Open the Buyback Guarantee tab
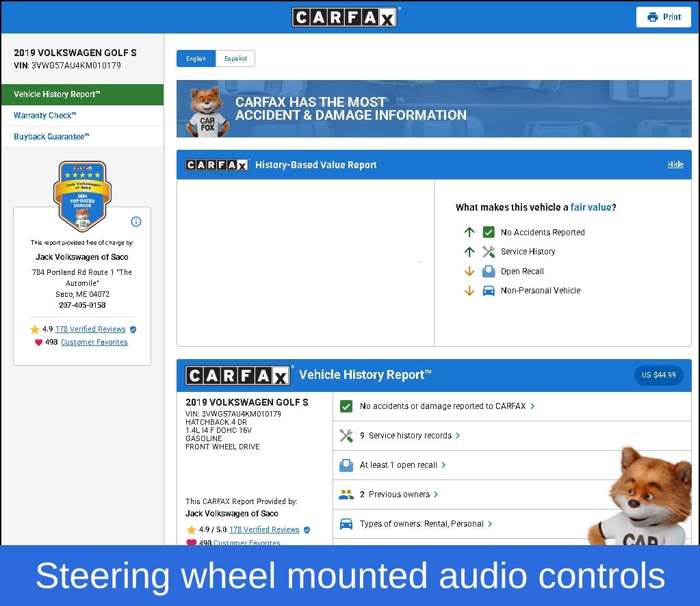This screenshot has height=606, width=700. coord(51,137)
